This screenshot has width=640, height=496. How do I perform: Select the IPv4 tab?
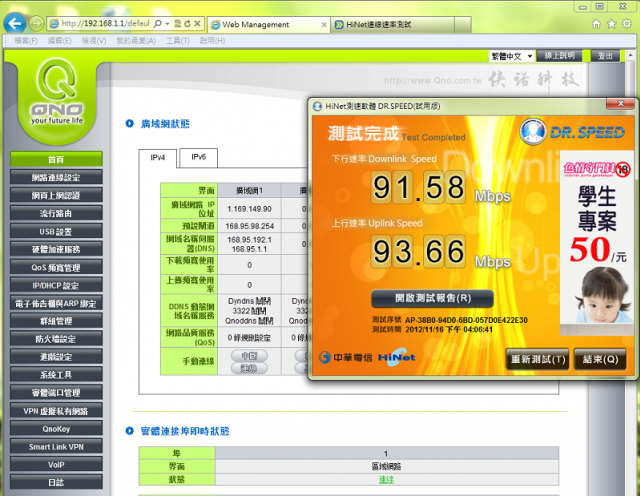pos(158,158)
